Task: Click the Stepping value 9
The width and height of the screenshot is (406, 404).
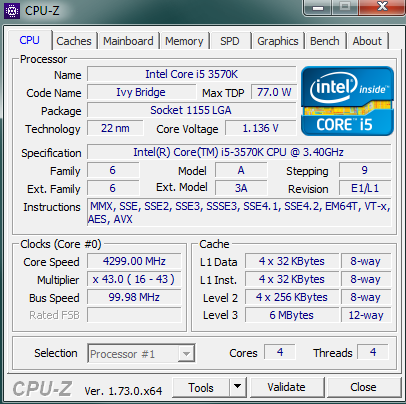Action: point(365,170)
